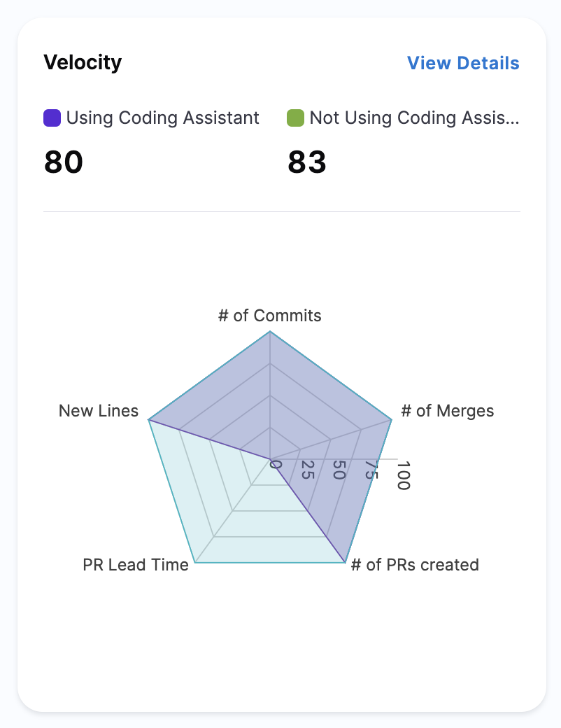Click the Velocity card title
This screenshot has height=728, width=561.
[83, 62]
